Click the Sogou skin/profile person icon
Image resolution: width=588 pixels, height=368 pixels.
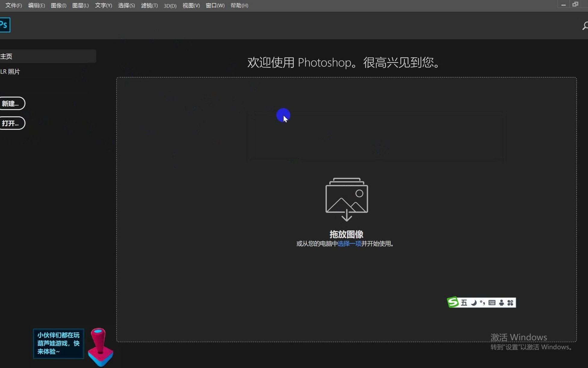click(501, 302)
